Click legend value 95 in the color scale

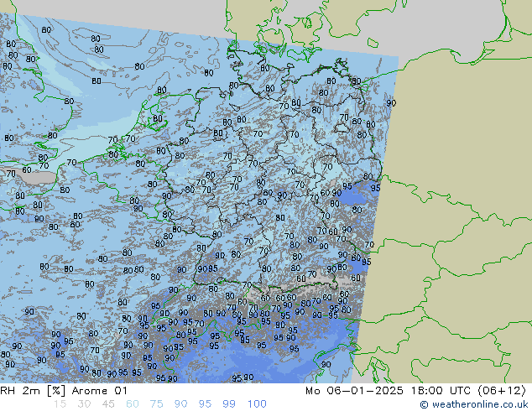point(205,404)
